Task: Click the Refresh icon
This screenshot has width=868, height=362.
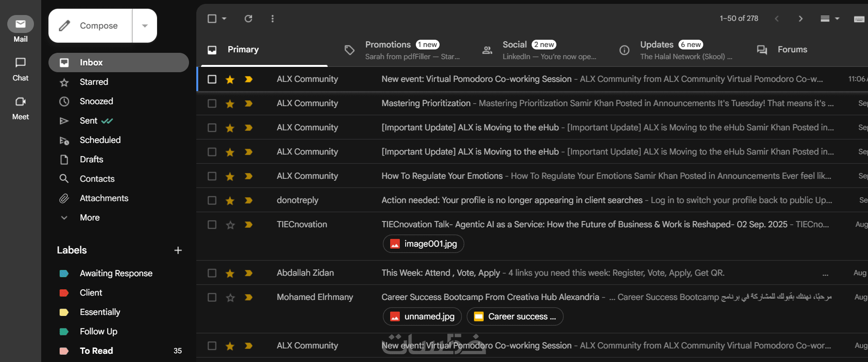Action: 248,18
